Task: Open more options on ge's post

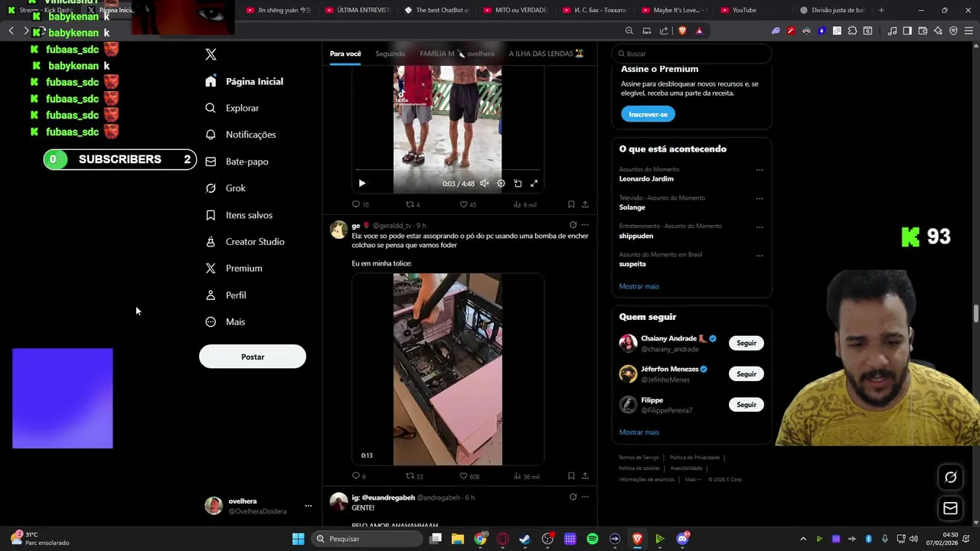Action: 585,225
